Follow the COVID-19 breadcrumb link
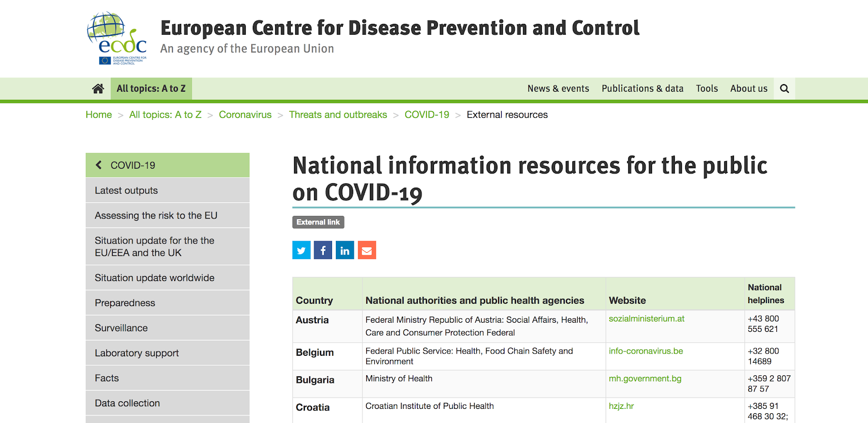Viewport: 868px width, 423px height. [x=427, y=114]
